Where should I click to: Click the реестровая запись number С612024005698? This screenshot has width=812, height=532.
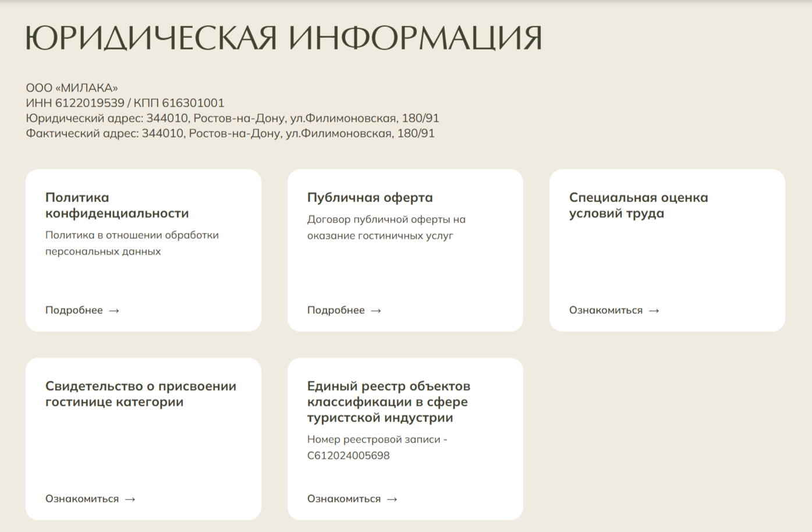(x=349, y=456)
